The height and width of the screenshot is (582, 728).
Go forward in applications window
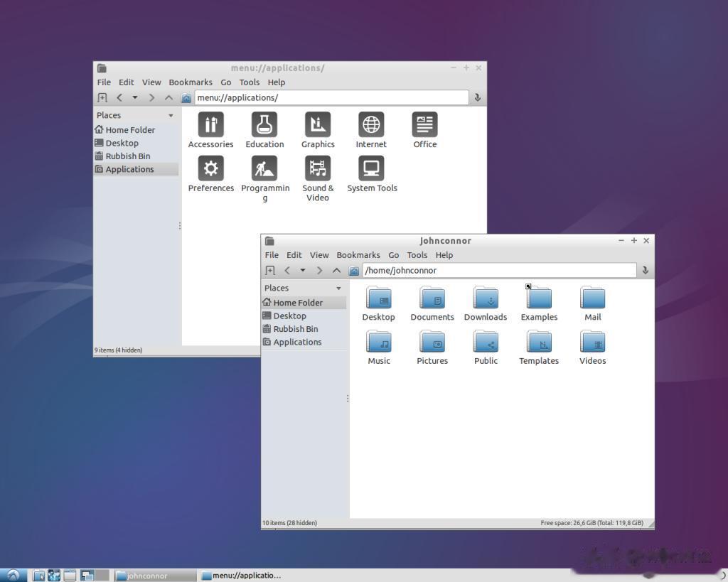[x=151, y=97]
